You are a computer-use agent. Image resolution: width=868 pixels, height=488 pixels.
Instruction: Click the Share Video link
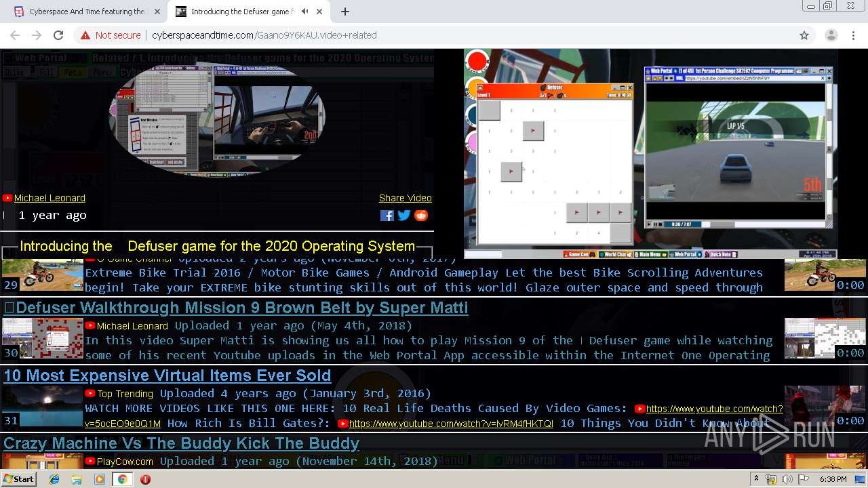click(x=406, y=198)
